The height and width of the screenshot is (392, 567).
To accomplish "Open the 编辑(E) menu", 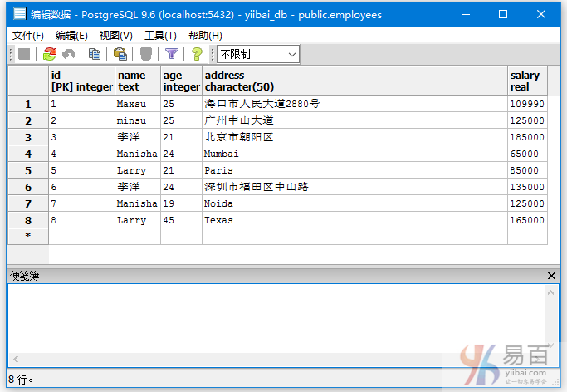I will [71, 35].
